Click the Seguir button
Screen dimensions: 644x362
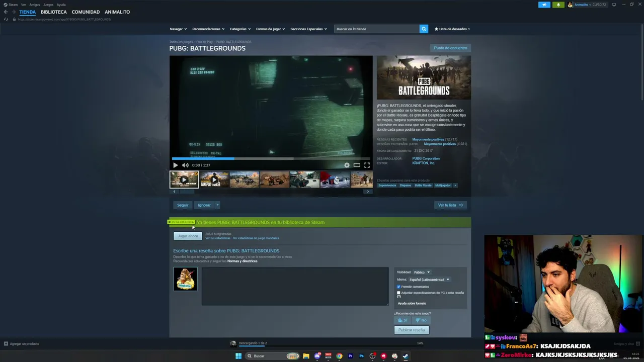183,205
